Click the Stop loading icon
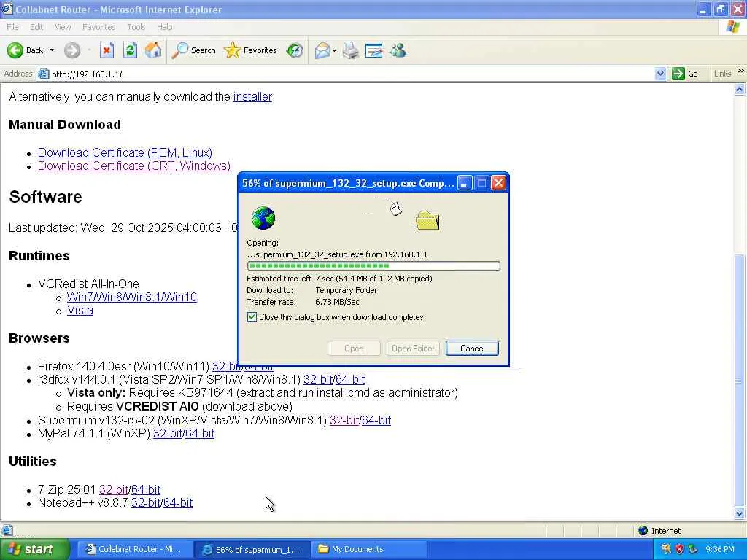747x560 pixels. [x=107, y=50]
